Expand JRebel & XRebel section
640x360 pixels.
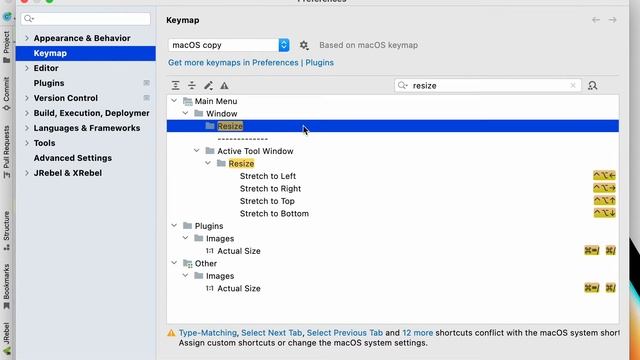[27, 173]
